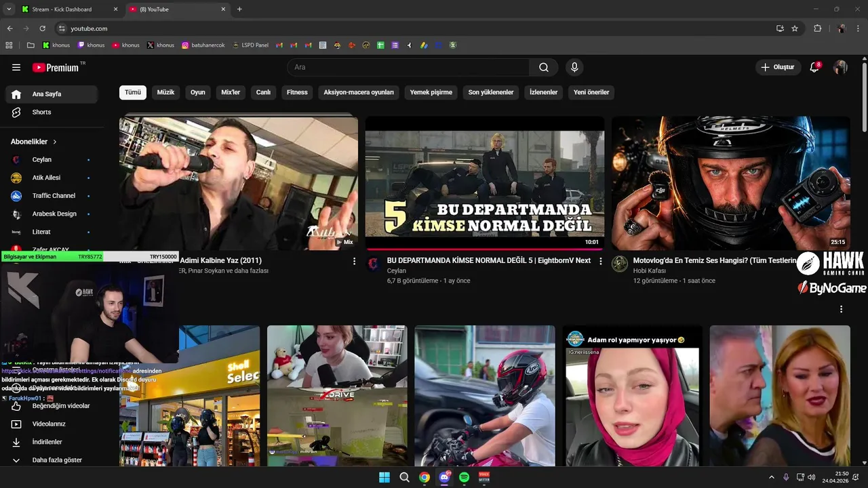
Task: Select the Yeni öneriler chip
Action: 591,92
